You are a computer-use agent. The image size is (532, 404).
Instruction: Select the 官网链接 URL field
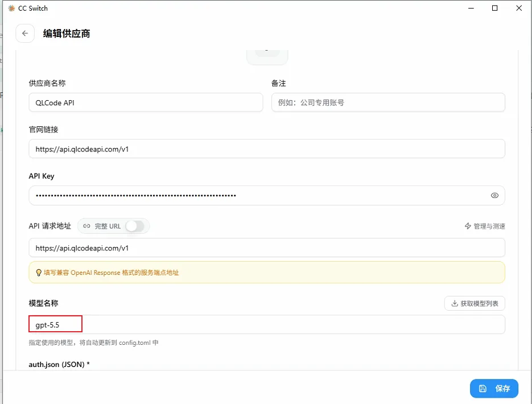(x=267, y=149)
